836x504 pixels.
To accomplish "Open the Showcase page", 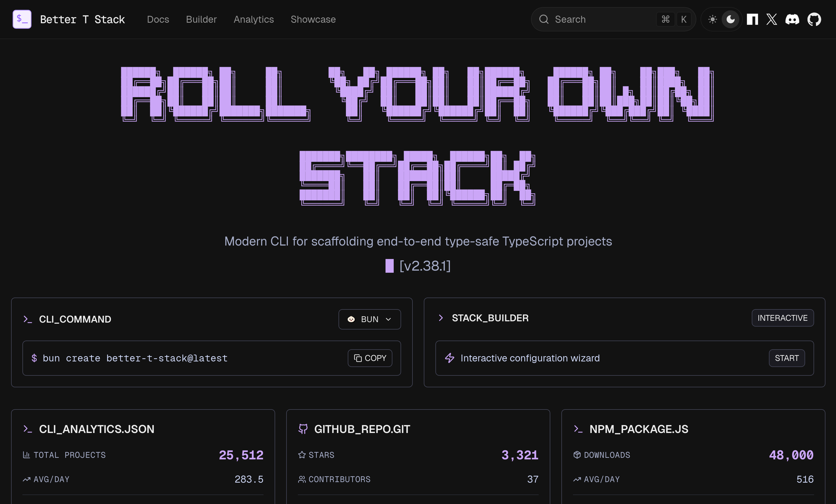I will pyautogui.click(x=313, y=19).
